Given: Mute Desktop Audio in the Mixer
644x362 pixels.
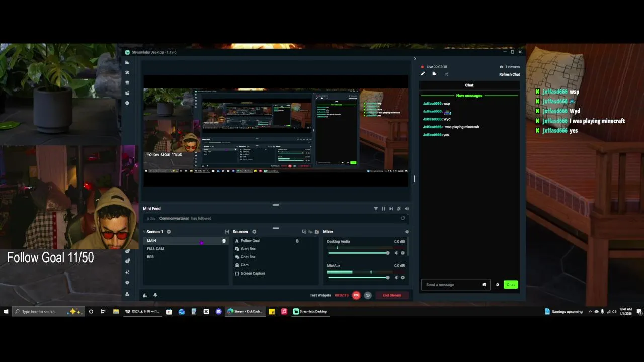Looking at the screenshot, I should pyautogui.click(x=396, y=253).
